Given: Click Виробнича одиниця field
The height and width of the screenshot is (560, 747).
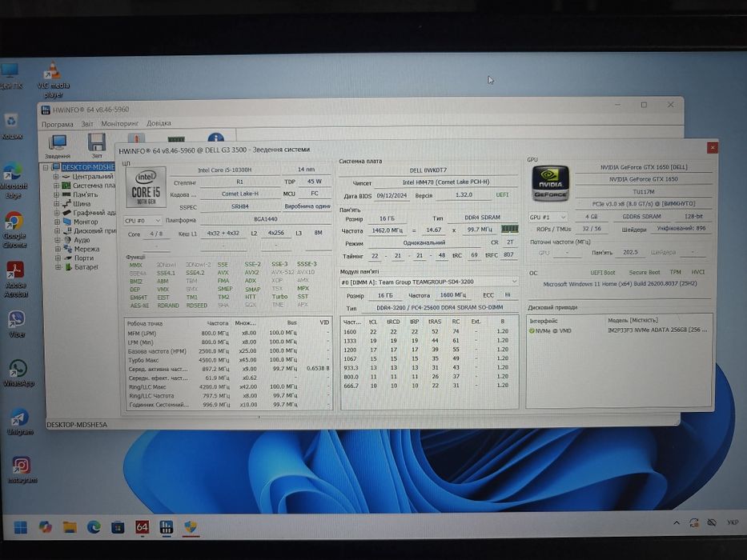Looking at the screenshot, I should point(307,206).
